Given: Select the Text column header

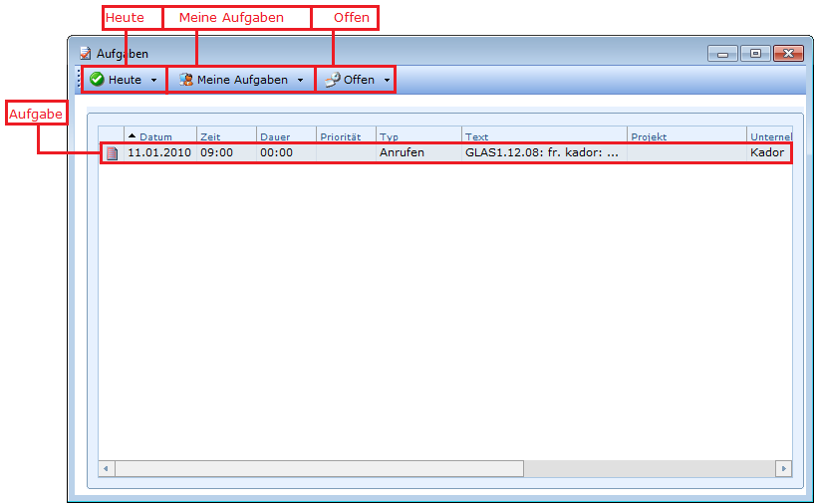Looking at the screenshot, I should click(543, 136).
